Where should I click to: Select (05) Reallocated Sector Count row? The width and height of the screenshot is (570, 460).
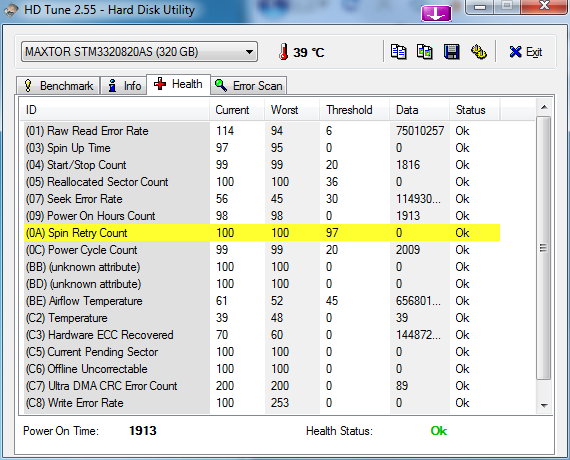pos(262,182)
